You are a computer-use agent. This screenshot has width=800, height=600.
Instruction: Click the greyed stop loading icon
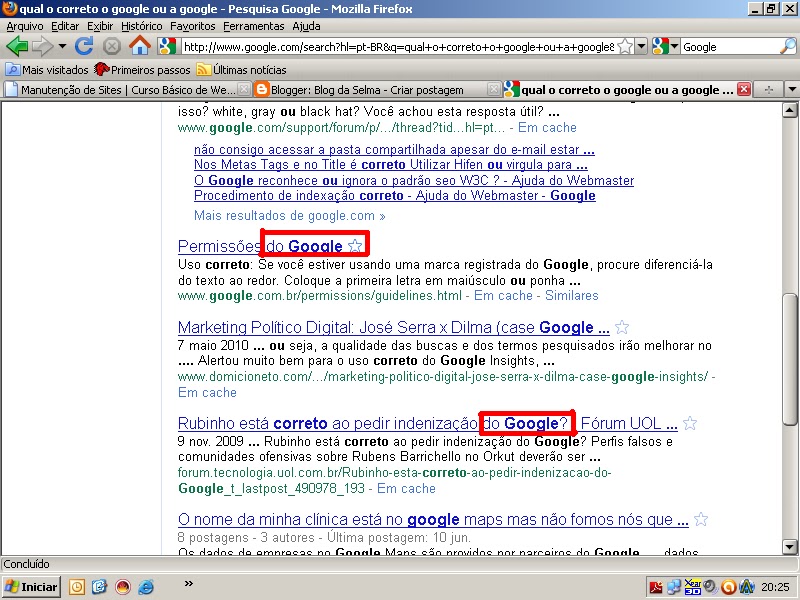(112, 47)
